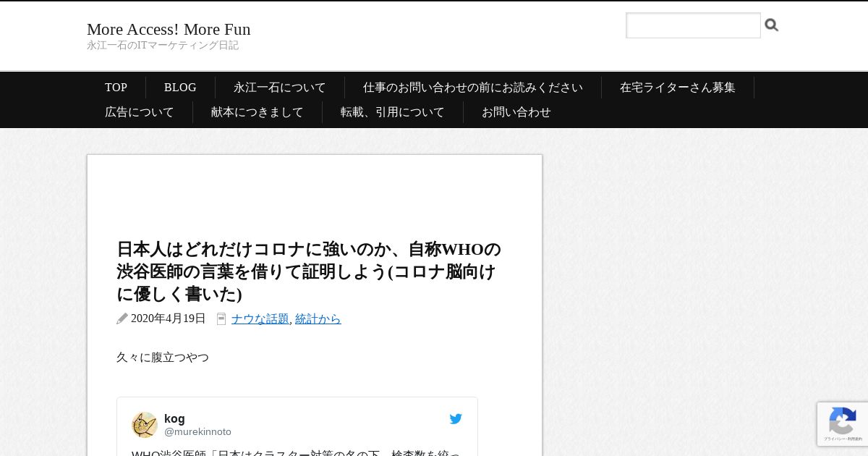Screen dimensions: 868x456
Task: Click the search magnifier icon
Action: click(x=772, y=25)
